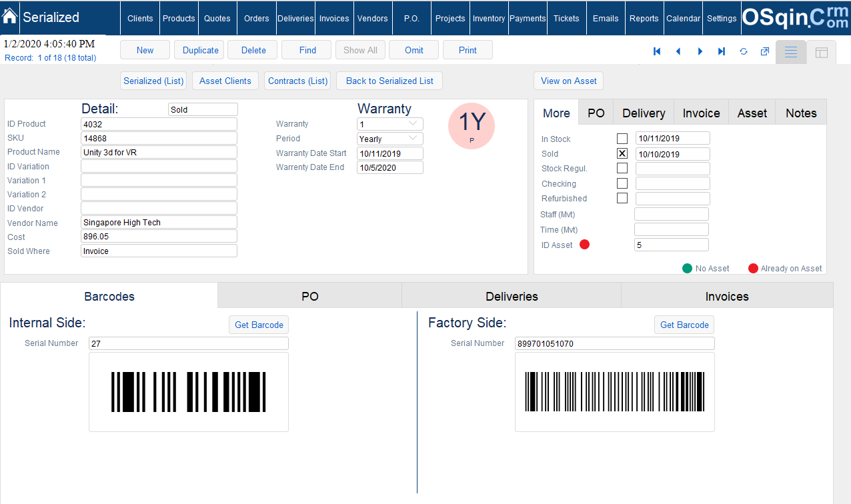This screenshot has height=504, width=851.
Task: Select the Invoices bottom tab
Action: [x=727, y=296]
